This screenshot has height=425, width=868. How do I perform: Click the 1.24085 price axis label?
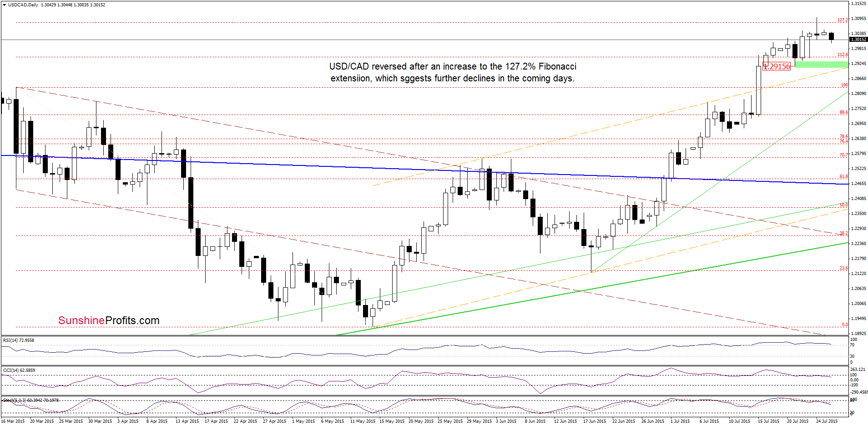[858, 199]
